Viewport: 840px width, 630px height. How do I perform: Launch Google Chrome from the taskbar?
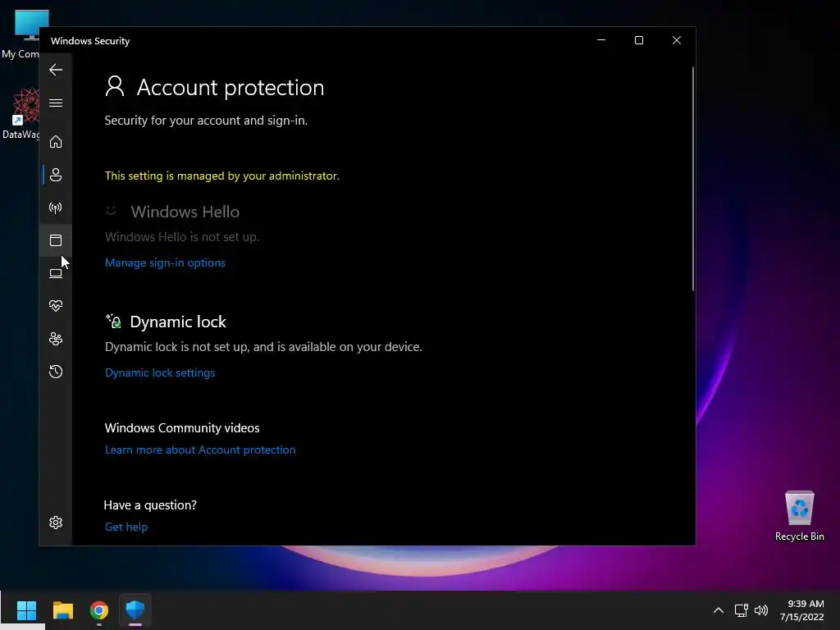(x=99, y=610)
